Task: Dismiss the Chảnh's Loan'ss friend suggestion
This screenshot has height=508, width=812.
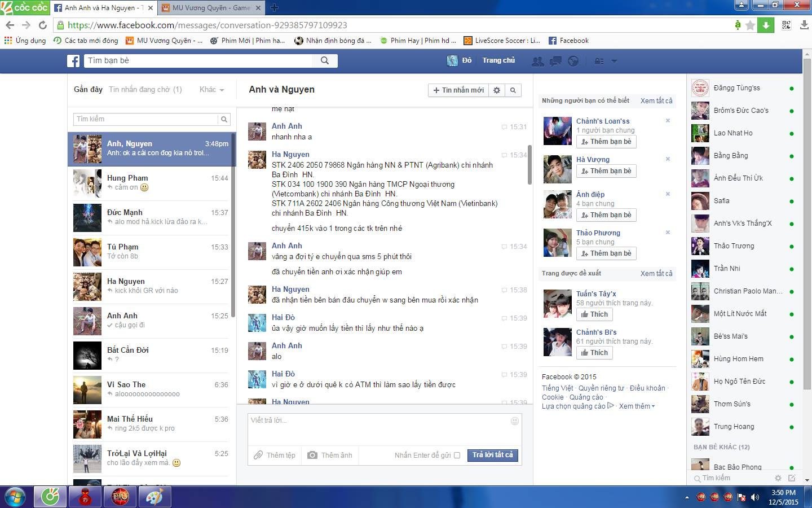Action: pyautogui.click(x=668, y=121)
